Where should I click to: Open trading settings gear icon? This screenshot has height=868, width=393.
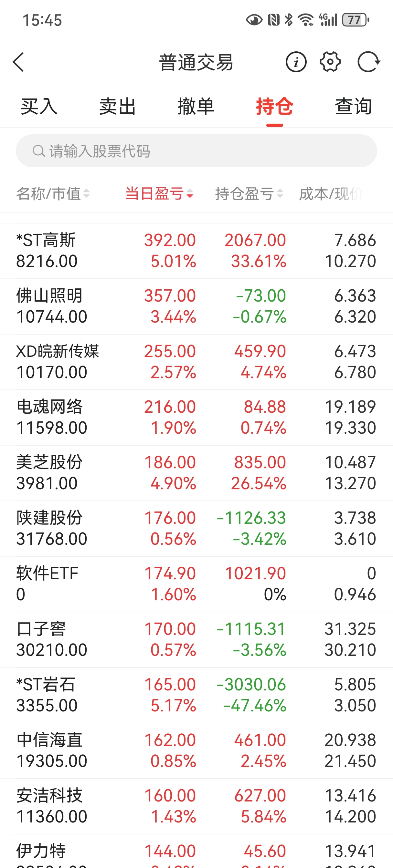tap(330, 62)
